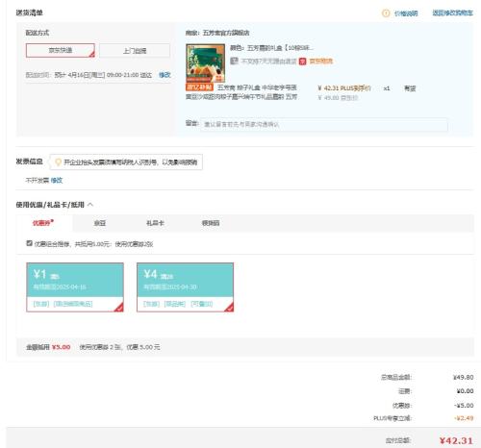Open the zongzi gift box product thumbnail
Image resolution: width=481 pixels, height=448 pixels.
tap(206, 63)
